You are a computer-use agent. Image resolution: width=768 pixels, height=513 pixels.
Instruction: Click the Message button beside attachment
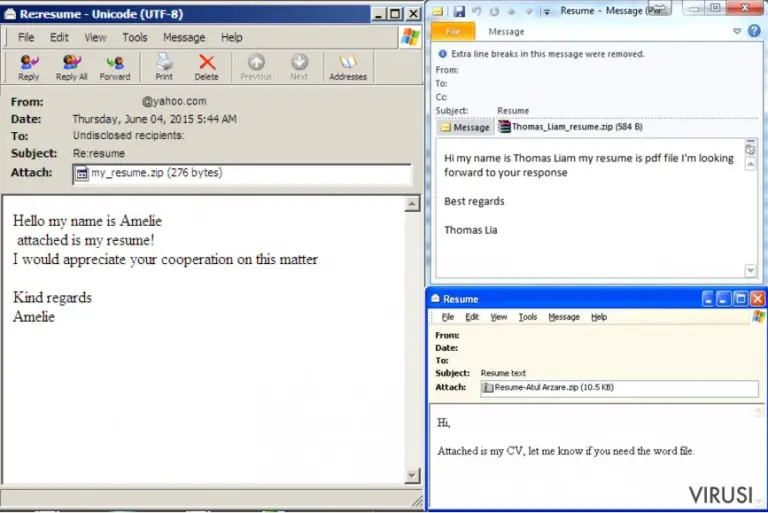(x=465, y=127)
